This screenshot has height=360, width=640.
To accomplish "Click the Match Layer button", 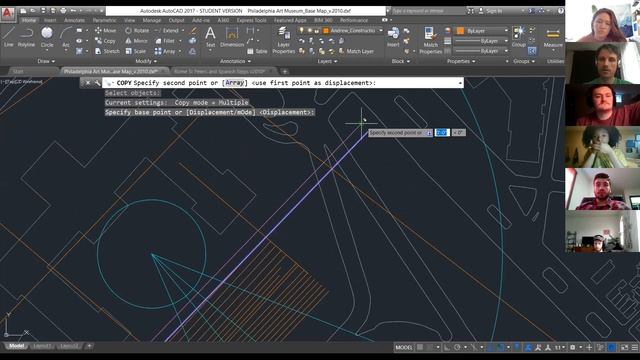I will tap(356, 51).
